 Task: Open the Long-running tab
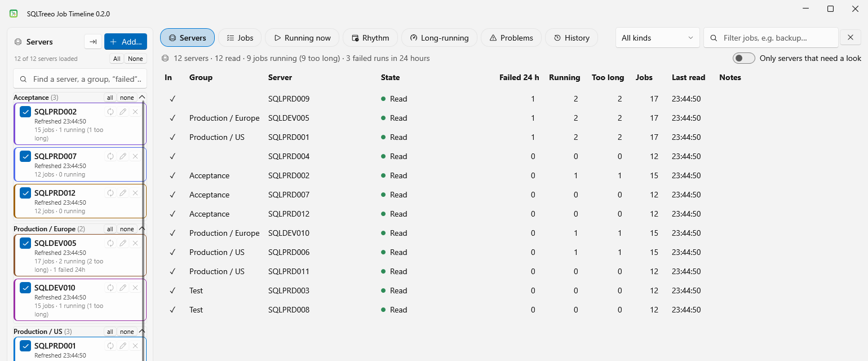[439, 38]
